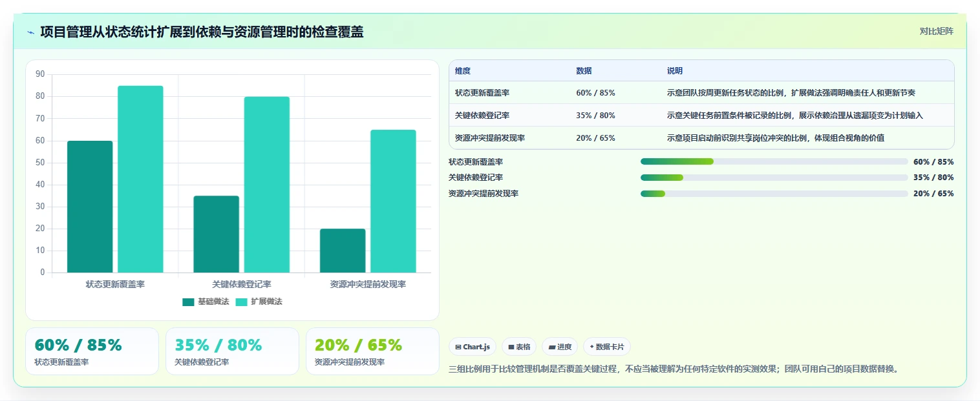The image size is (980, 401).
Task: Click the 说明 column header
Action: coord(675,71)
